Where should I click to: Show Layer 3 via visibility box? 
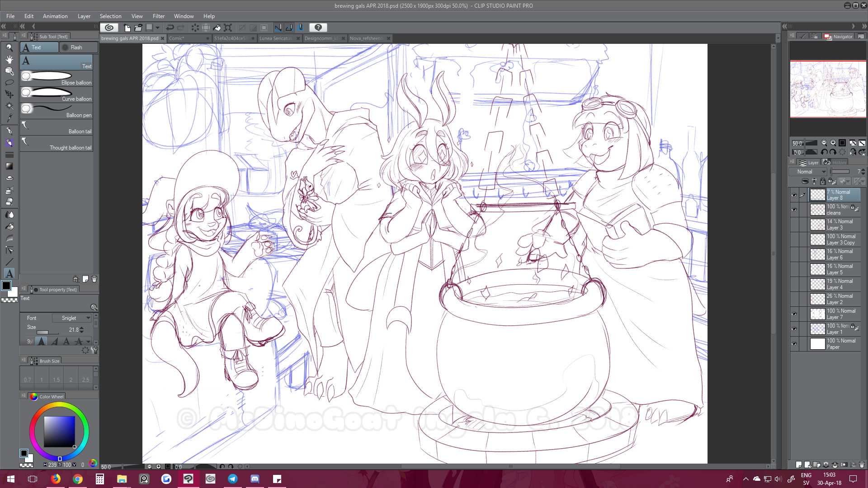tap(794, 225)
